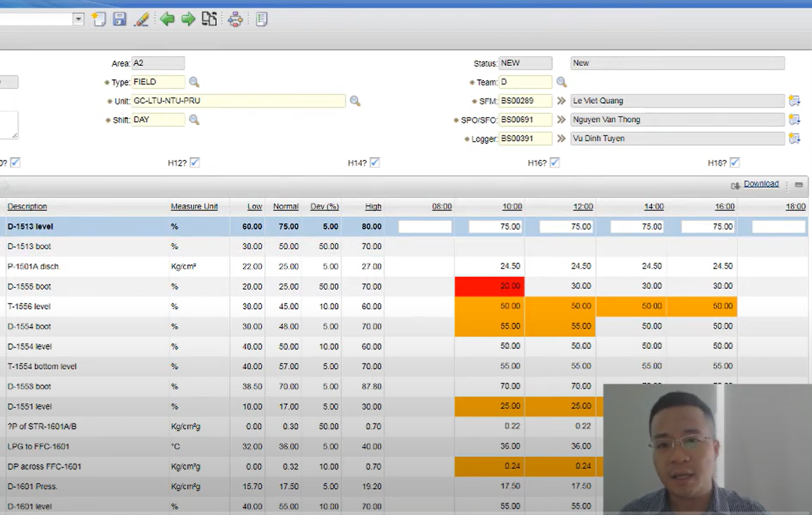Click the Download link above the table

761,183
